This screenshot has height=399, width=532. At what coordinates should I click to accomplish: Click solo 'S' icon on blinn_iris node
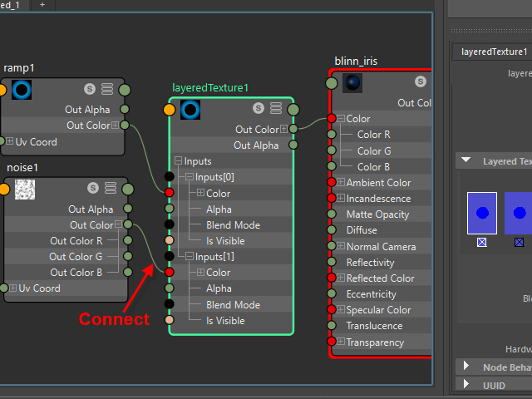(421, 82)
